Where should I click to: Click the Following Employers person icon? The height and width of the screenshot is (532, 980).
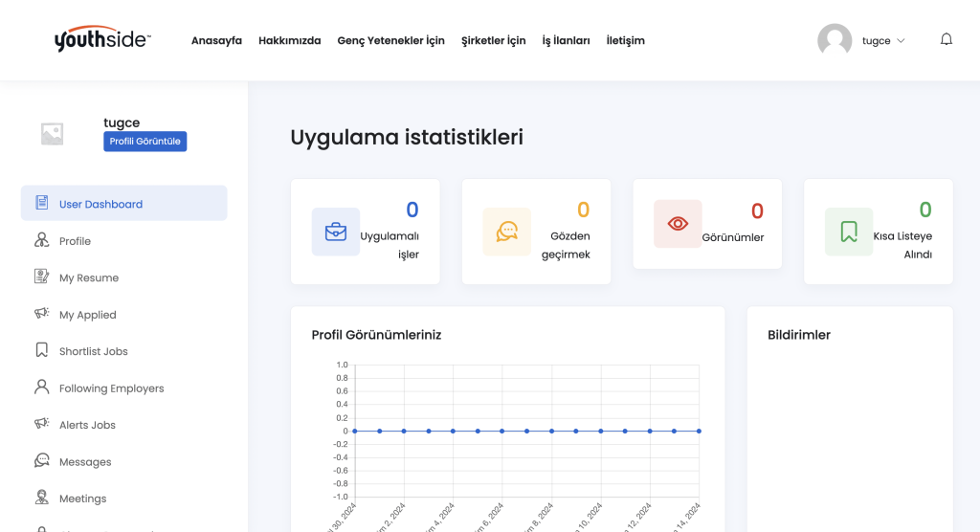42,387
